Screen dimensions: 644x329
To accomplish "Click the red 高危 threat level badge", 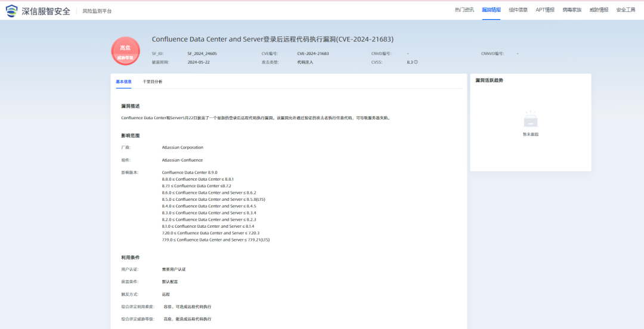I will coord(125,51).
